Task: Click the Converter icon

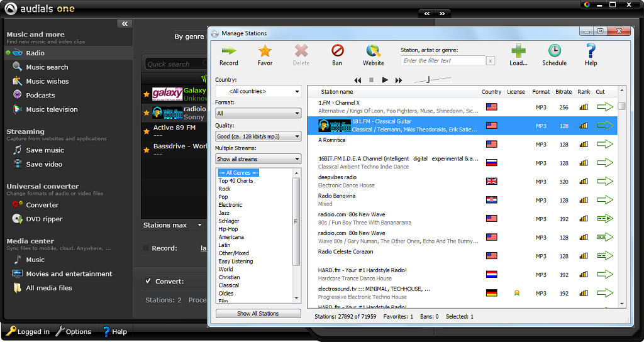Action: tap(17, 204)
